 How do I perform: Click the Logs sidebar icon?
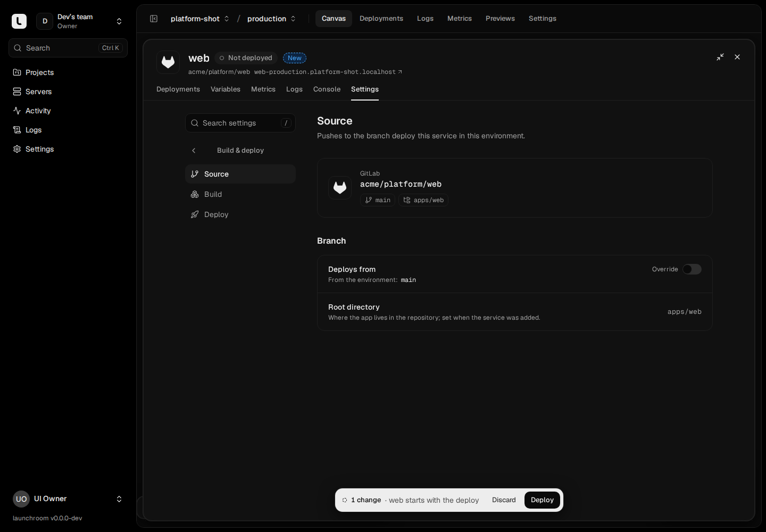pyautogui.click(x=17, y=130)
